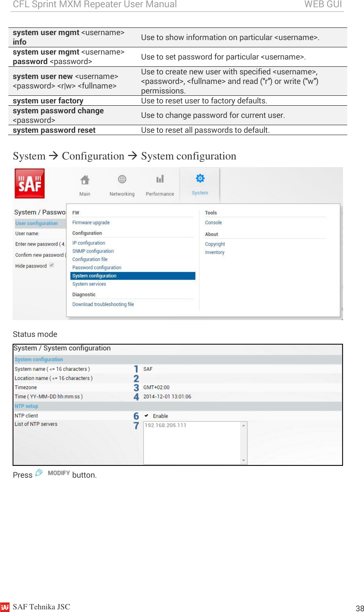Open the System gear icon
The image size is (364, 612).
200,178
